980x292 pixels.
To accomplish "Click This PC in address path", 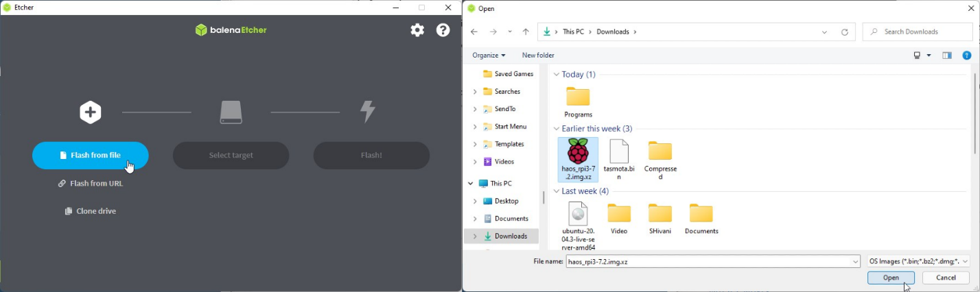I will [574, 32].
